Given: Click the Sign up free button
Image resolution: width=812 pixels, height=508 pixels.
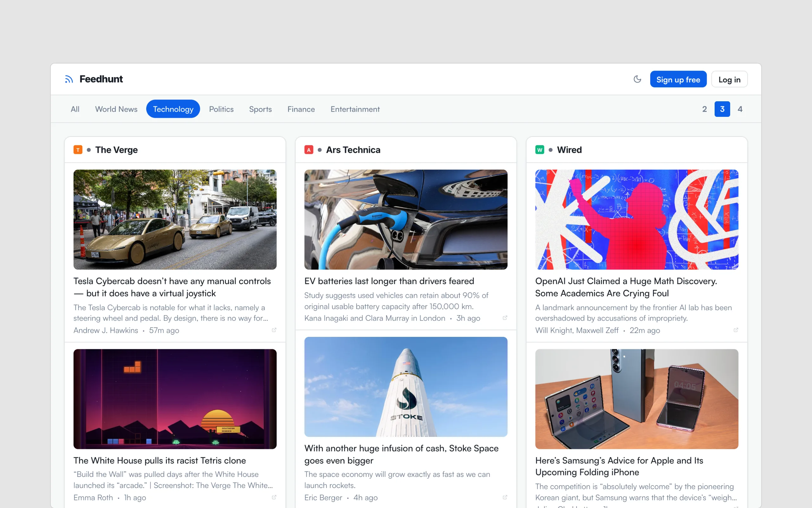Looking at the screenshot, I should point(678,80).
